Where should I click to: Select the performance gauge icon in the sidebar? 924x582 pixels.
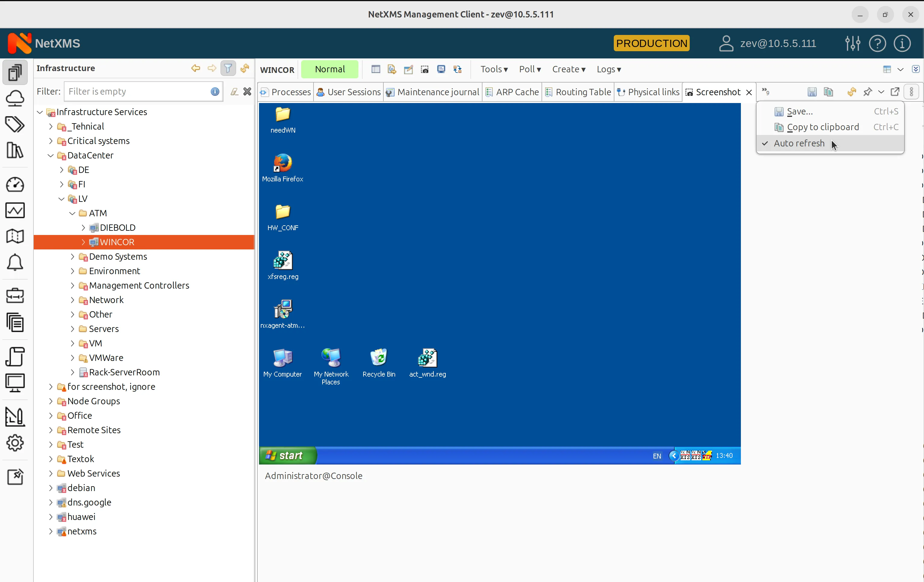tap(15, 185)
